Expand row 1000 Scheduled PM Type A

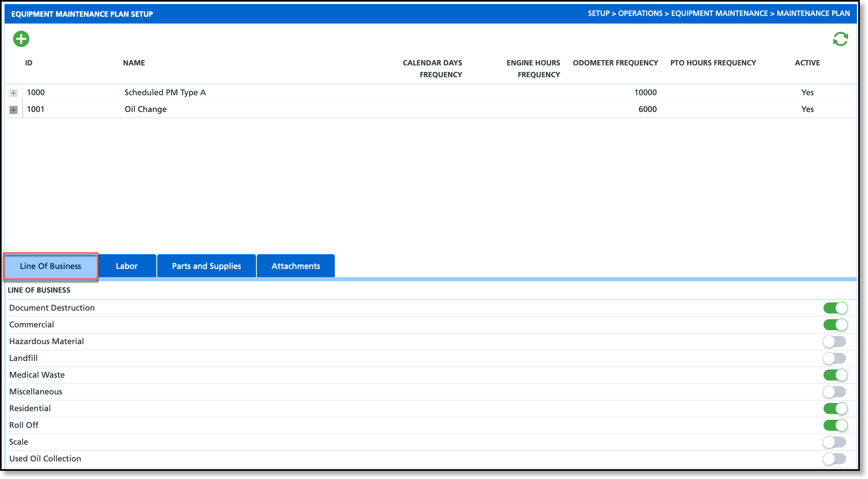pos(13,93)
